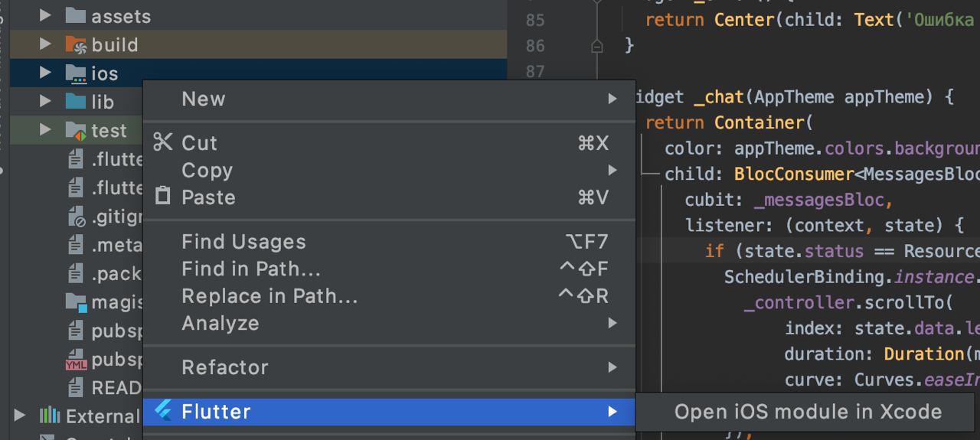Click the External Libraries bar-chart icon

(50, 416)
